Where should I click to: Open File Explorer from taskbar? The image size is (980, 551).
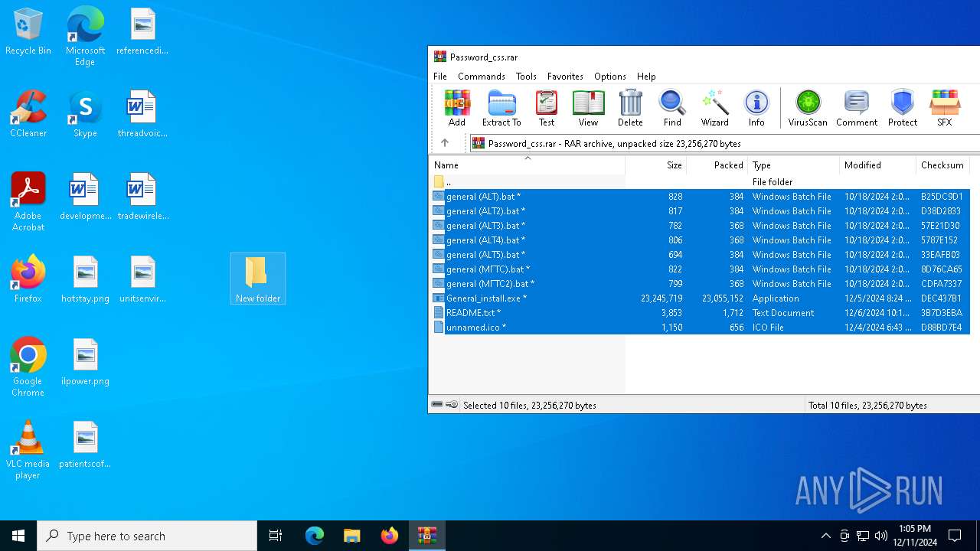click(x=352, y=536)
